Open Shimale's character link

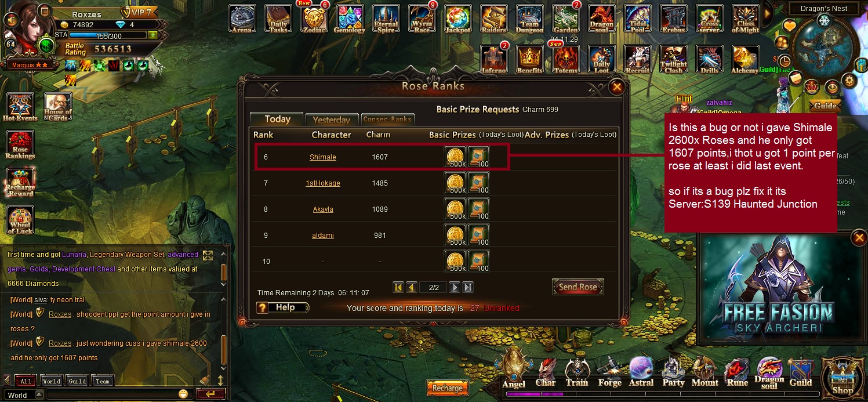[x=323, y=157]
